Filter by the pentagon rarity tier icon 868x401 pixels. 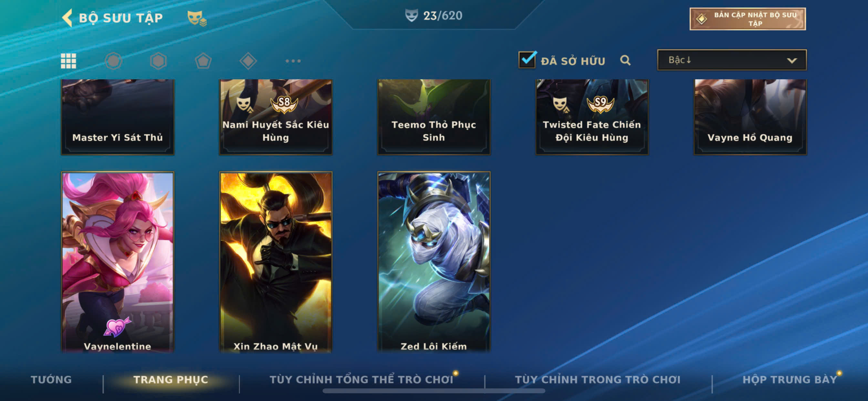pyautogui.click(x=203, y=61)
